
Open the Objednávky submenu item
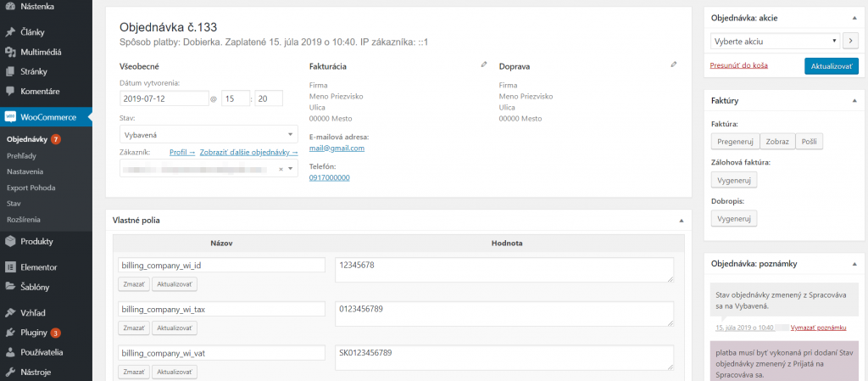pos(26,139)
